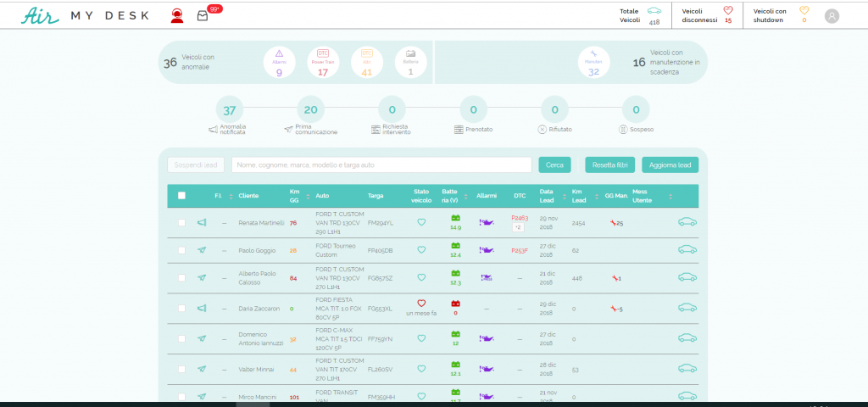Click the Resetta filtri button

(610, 165)
